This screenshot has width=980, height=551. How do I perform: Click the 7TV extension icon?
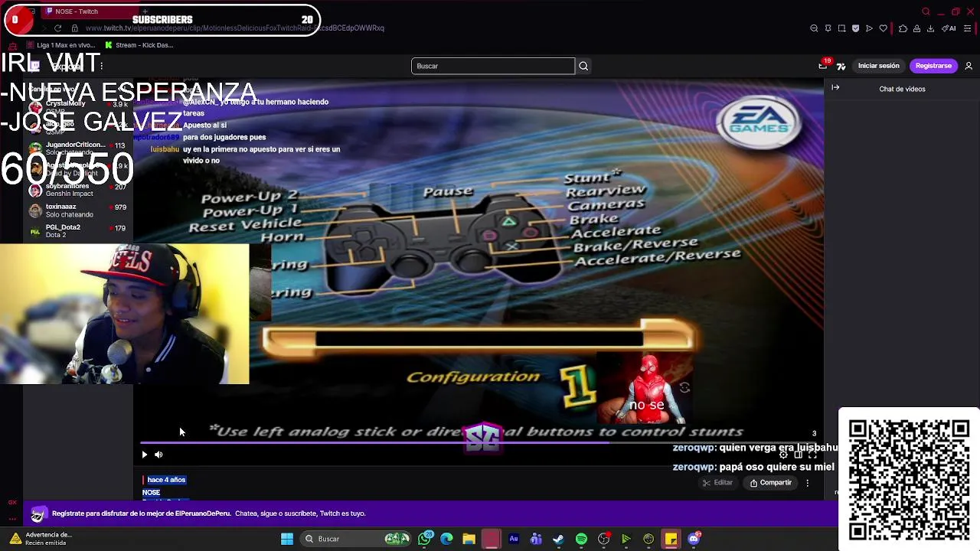[841, 66]
